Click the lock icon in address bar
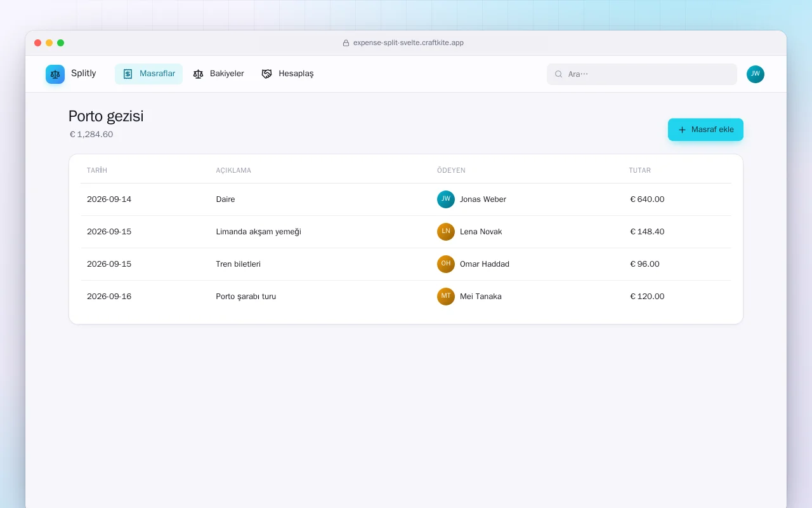The width and height of the screenshot is (812, 508). 346,43
